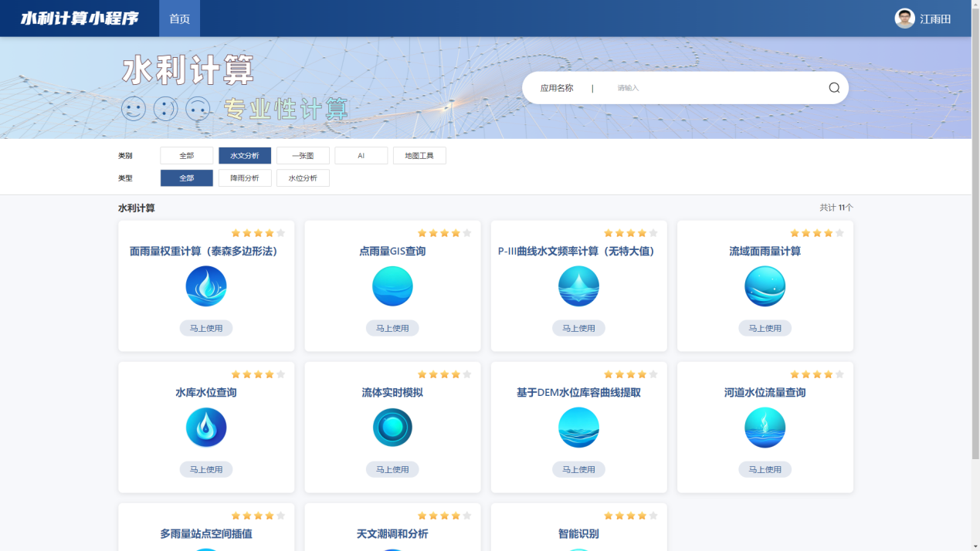The height and width of the screenshot is (551, 980).
Task: Click the 点雨量GIS查询 app icon
Action: [x=392, y=286]
